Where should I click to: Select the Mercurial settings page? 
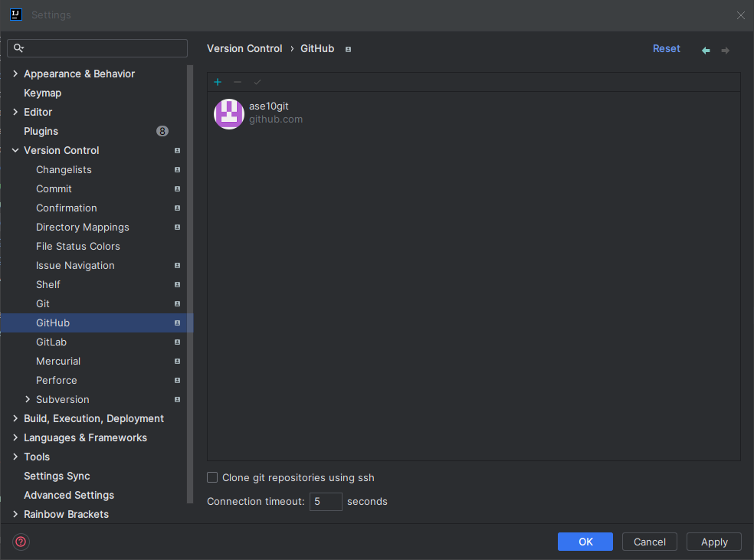58,361
